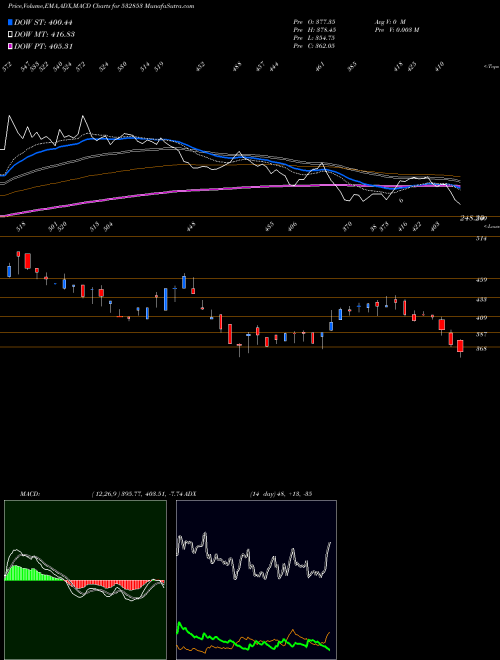Screen dimensions: 500x660
Task: Open the dark blue ADX chart panel
Action: coord(256,580)
